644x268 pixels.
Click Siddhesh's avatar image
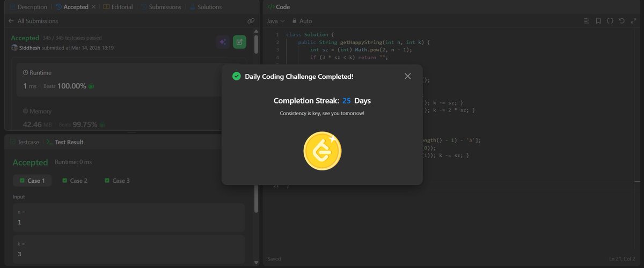click(14, 48)
